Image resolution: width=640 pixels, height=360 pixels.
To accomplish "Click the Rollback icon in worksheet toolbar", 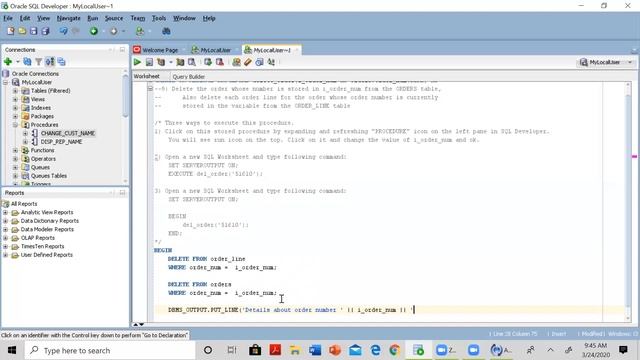I will click(x=220, y=62).
